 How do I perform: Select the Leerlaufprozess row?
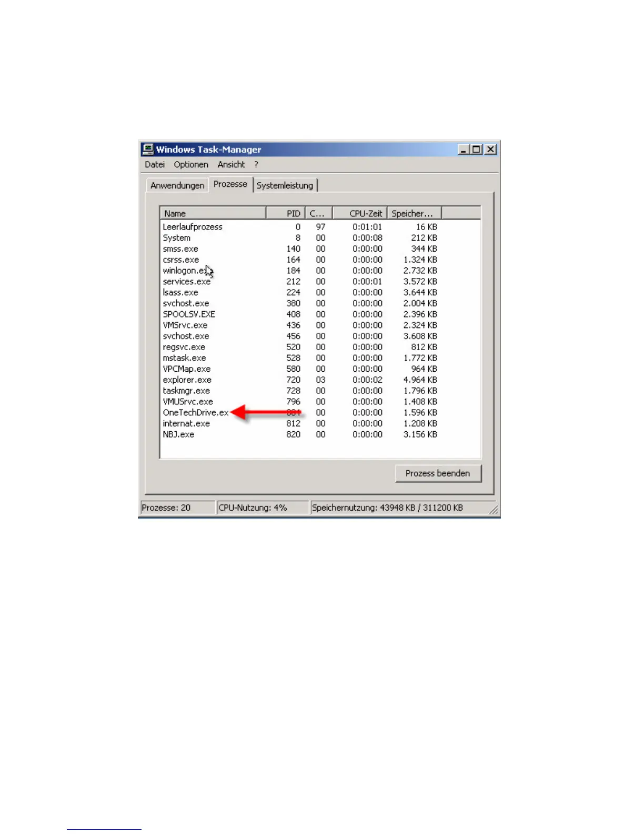(300, 227)
